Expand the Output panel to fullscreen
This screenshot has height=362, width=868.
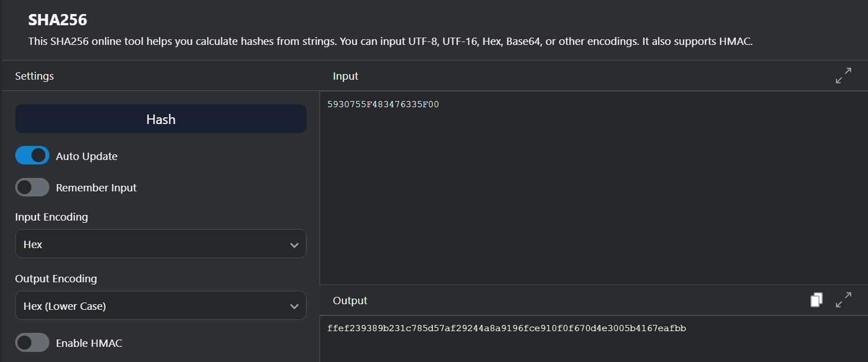point(843,300)
